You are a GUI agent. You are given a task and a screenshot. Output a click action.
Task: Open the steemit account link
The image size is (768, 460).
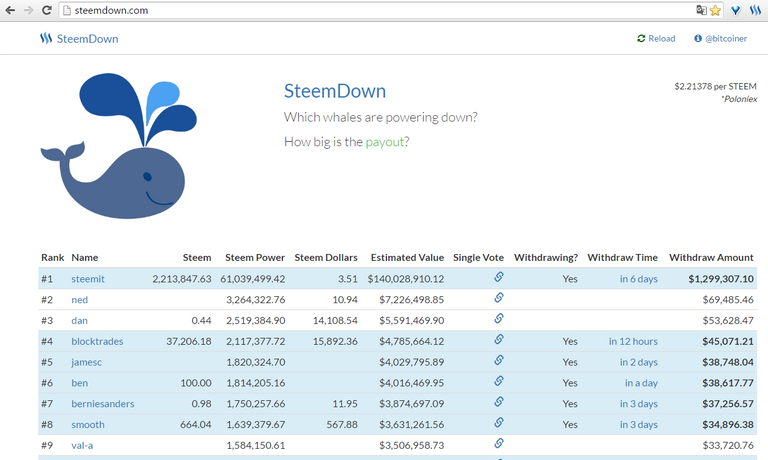pyautogui.click(x=88, y=279)
